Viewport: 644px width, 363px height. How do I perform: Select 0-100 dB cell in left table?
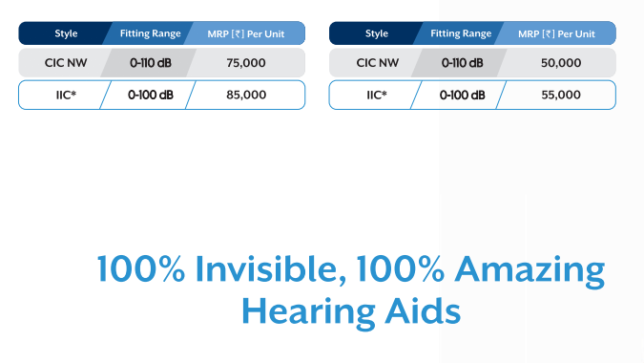pyautogui.click(x=151, y=95)
